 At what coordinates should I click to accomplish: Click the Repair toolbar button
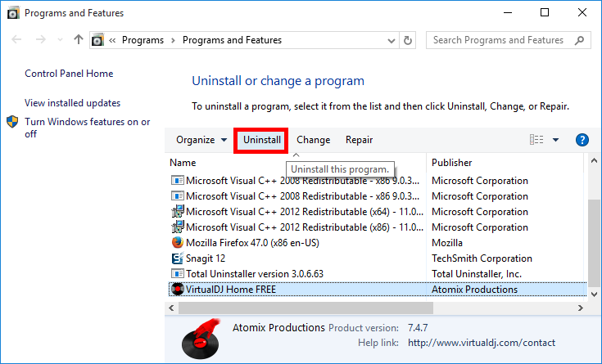[x=359, y=140]
